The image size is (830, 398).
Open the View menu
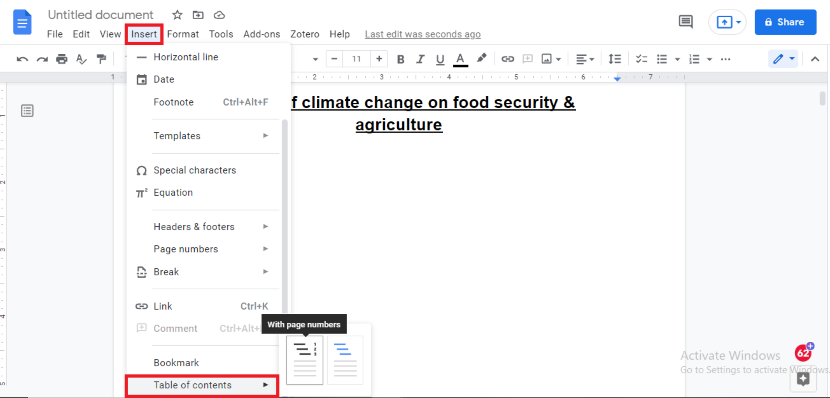110,34
